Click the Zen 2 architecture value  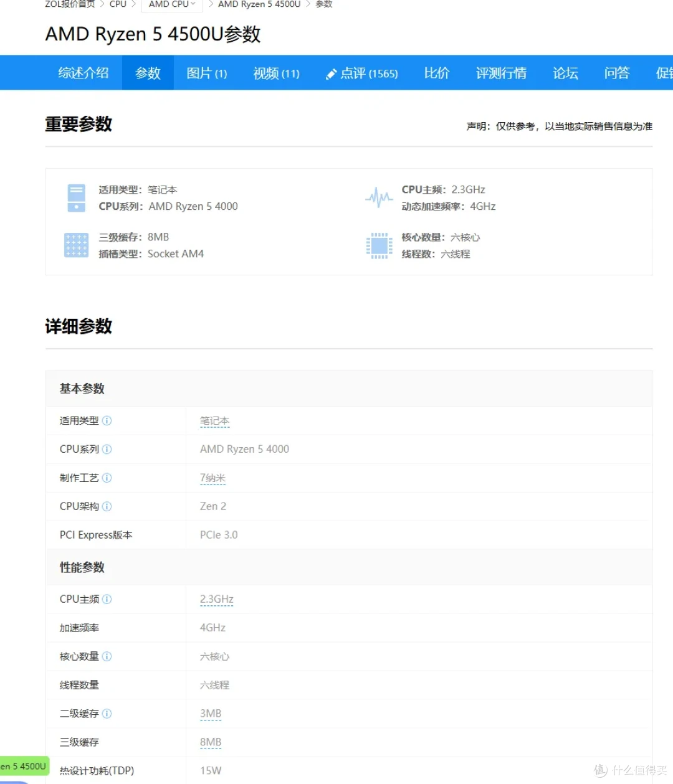(x=213, y=506)
